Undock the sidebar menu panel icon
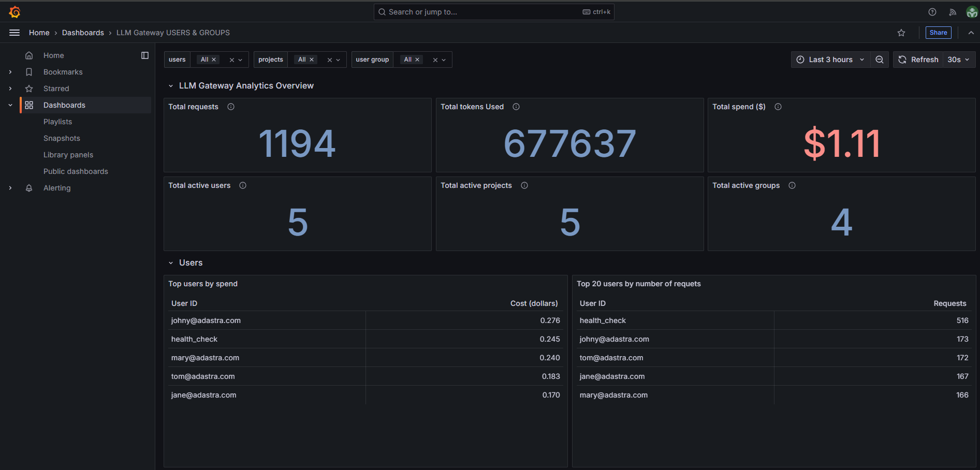Screen dimensions: 980x470 (145, 55)
